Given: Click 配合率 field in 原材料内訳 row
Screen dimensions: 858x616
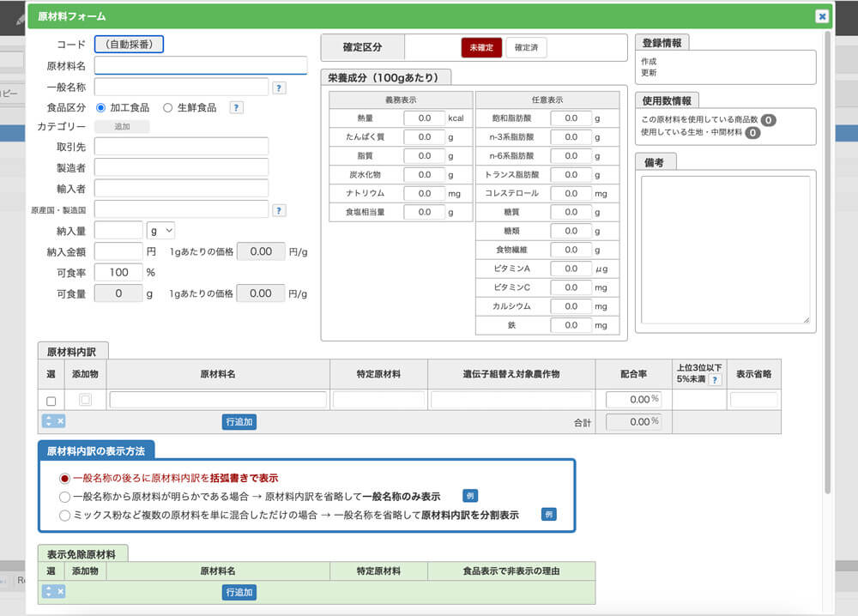Looking at the screenshot, I should (x=634, y=400).
